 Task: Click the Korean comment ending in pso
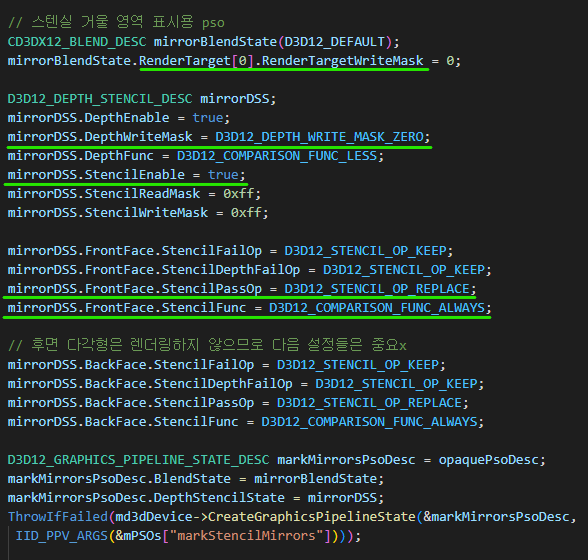[116, 22]
